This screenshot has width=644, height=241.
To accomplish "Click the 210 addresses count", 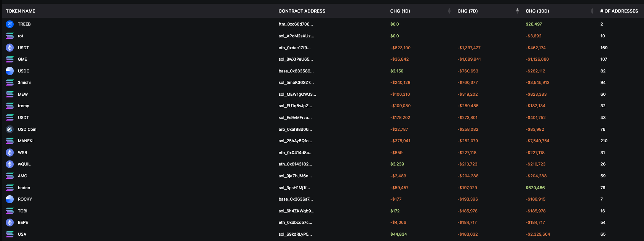I will coord(604,141).
